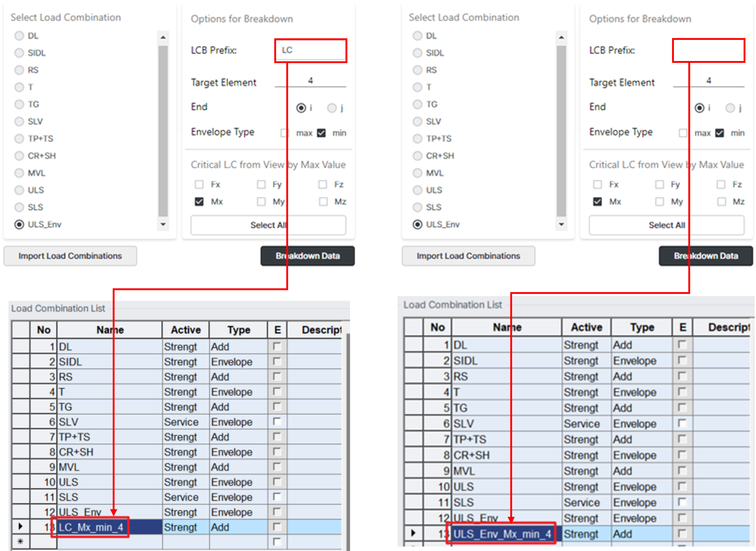756x551 pixels.
Task: Click Active column header in left table
Action: point(186,330)
